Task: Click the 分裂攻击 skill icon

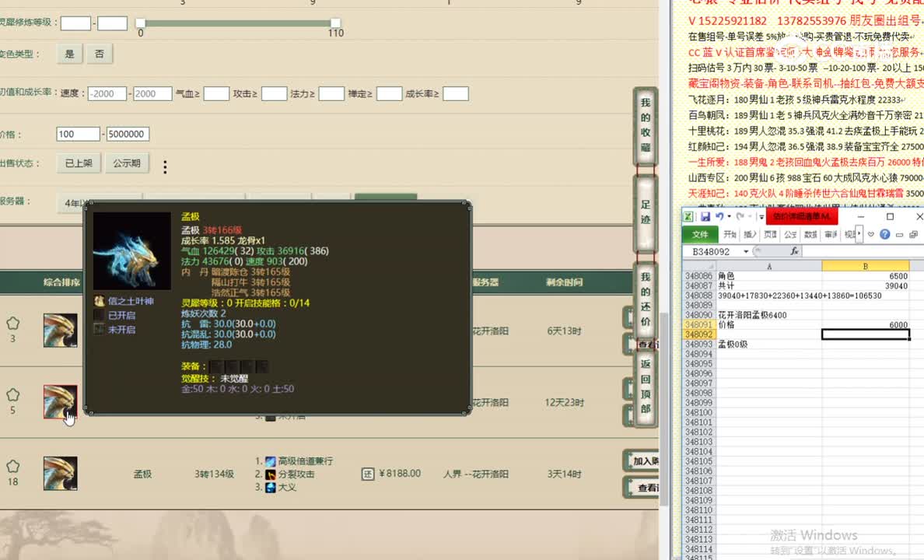Action: click(270, 474)
